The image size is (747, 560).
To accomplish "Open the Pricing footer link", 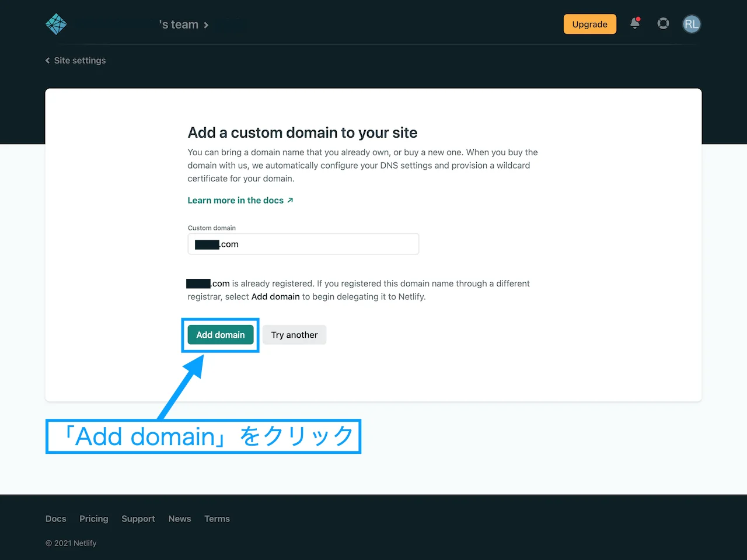I will (93, 519).
